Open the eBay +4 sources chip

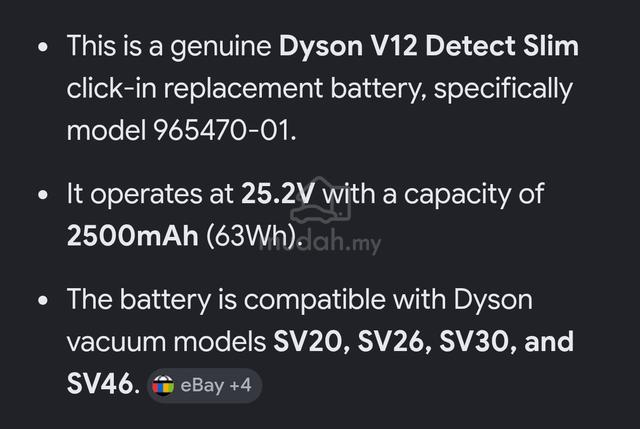[204, 385]
